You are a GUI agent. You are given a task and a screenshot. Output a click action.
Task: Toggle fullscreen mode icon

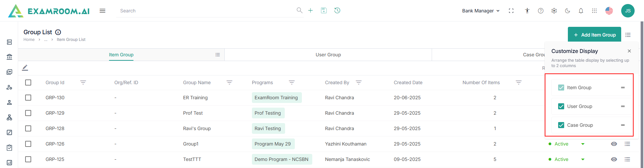(511, 11)
